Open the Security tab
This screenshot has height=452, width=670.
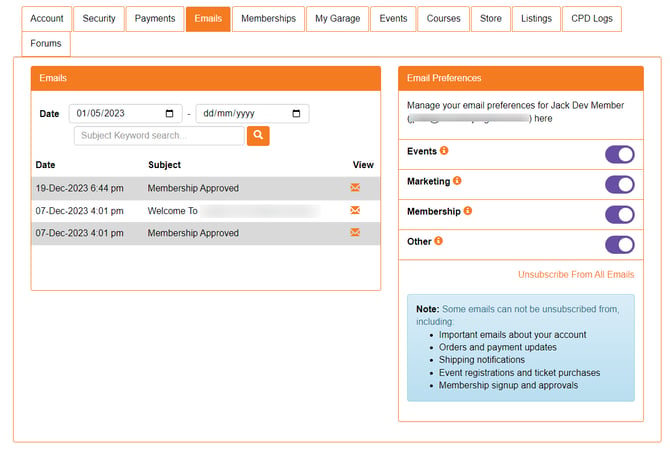99,19
